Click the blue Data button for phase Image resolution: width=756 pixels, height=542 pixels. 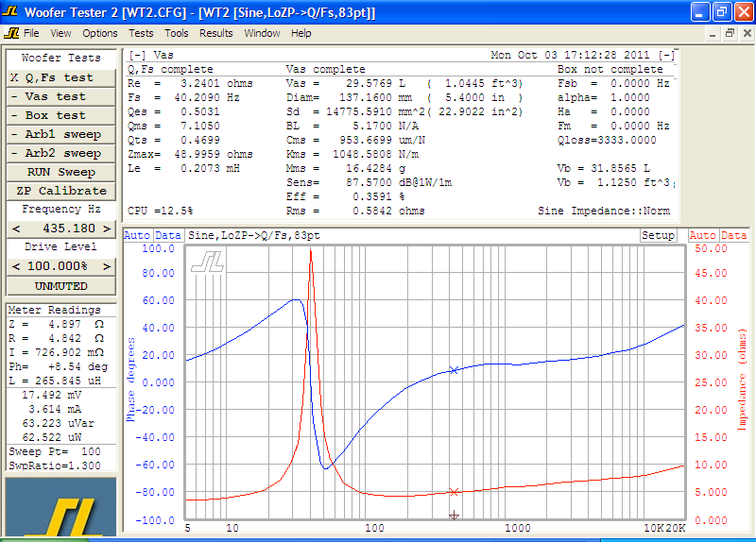(x=168, y=235)
